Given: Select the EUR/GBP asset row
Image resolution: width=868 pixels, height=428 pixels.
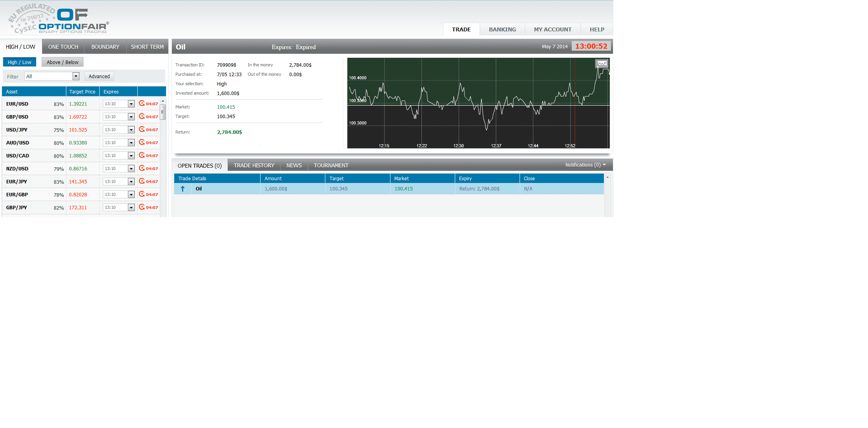Looking at the screenshot, I should coord(17,195).
